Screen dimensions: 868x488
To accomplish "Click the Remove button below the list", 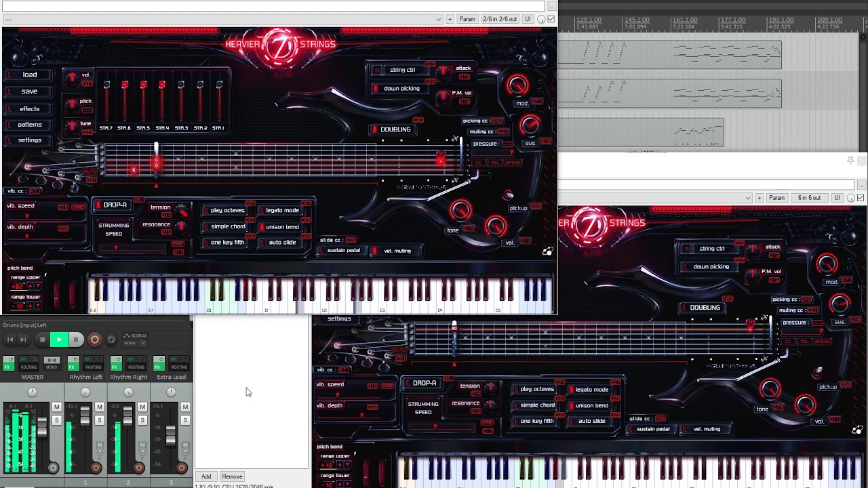I will (232, 476).
